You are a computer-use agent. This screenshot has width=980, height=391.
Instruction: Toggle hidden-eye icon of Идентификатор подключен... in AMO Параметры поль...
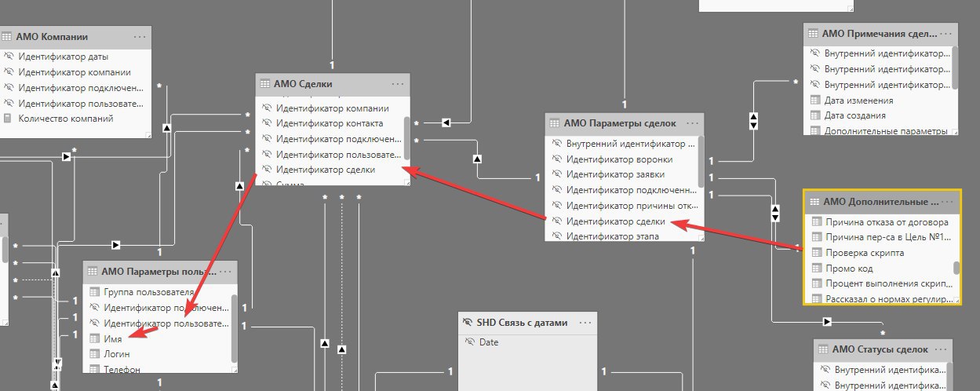(x=94, y=308)
